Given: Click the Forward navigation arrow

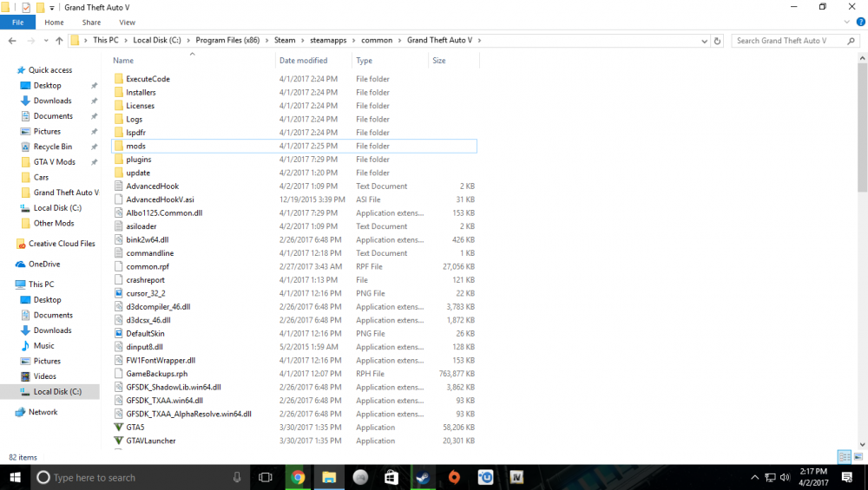Looking at the screenshot, I should pos(31,41).
